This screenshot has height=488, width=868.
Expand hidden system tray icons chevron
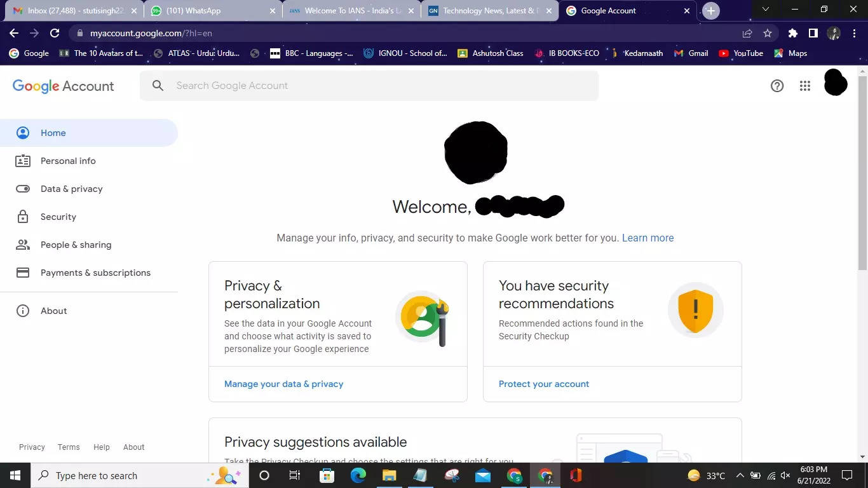click(740, 475)
